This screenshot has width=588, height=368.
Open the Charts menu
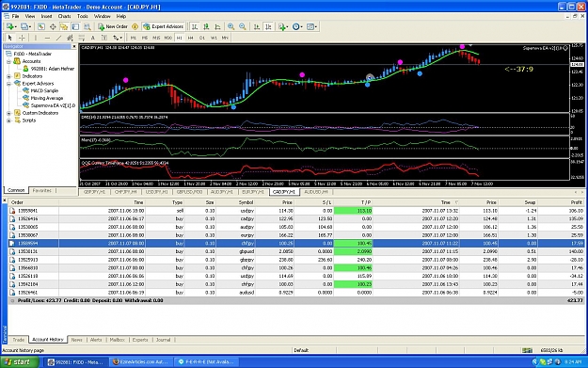pyautogui.click(x=65, y=16)
